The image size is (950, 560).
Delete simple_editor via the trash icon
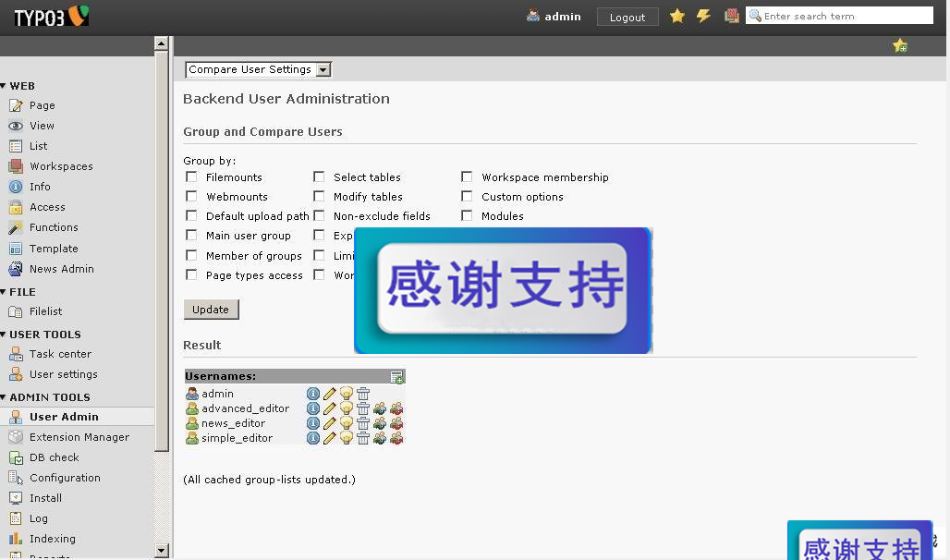click(x=363, y=438)
